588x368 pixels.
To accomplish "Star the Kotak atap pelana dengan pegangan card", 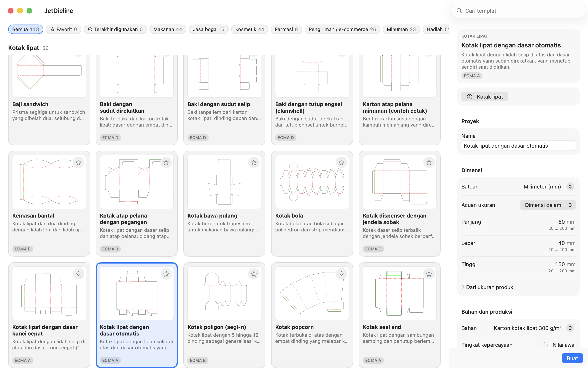I will [x=166, y=163].
